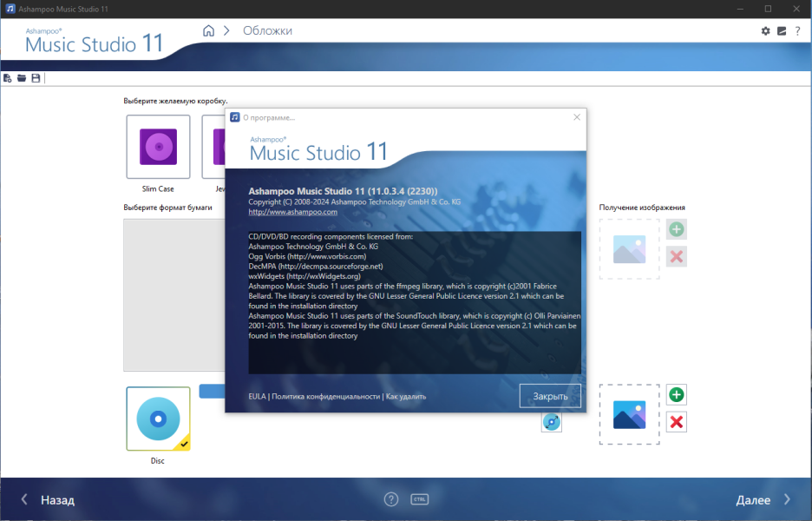Image resolution: width=812 pixels, height=521 pixels.
Task: Click the 'Получение изображения' label
Action: point(642,208)
